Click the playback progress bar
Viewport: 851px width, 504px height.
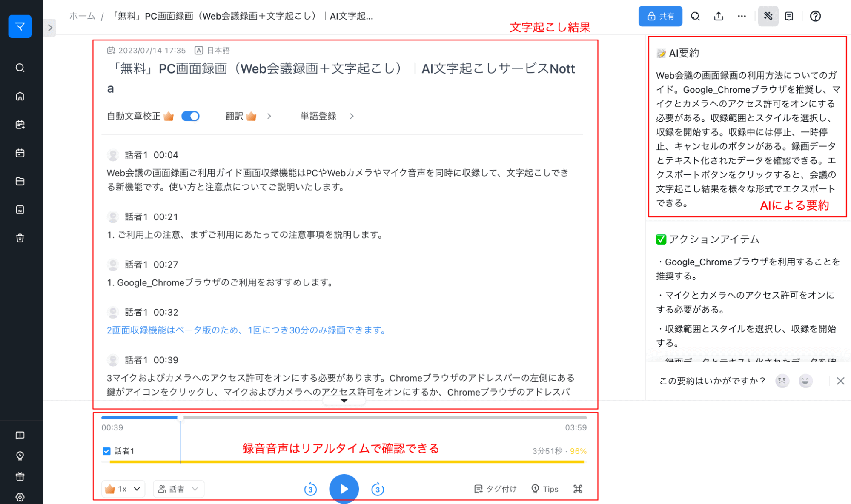[344, 418]
